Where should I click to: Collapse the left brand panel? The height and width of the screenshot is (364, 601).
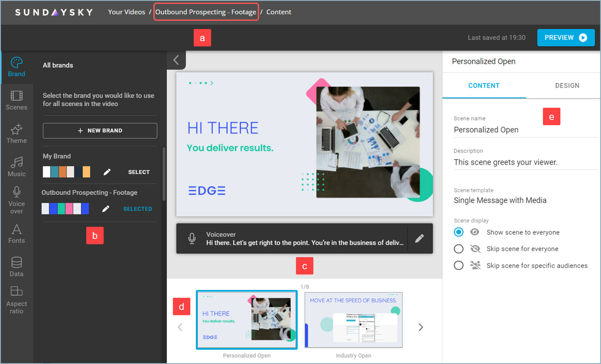176,60
